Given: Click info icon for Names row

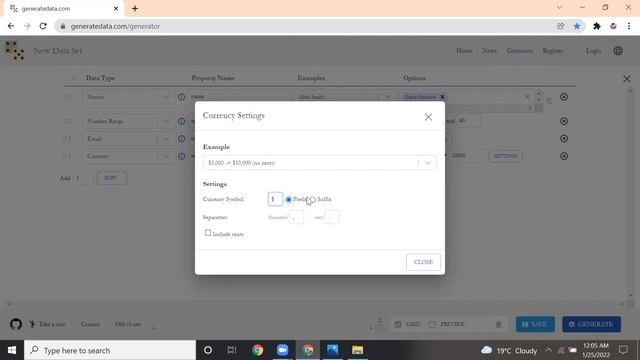Looking at the screenshot, I should (x=182, y=97).
